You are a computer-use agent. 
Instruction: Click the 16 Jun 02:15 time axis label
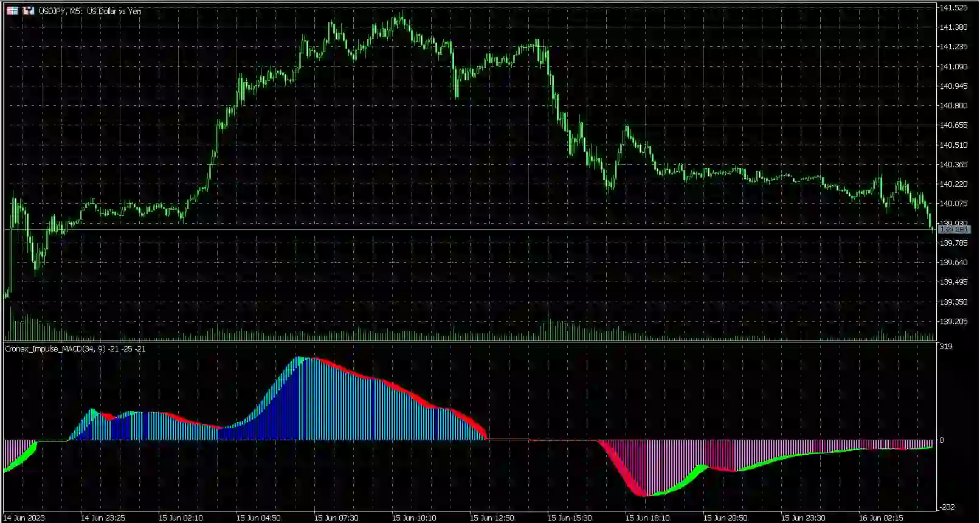tap(881, 518)
